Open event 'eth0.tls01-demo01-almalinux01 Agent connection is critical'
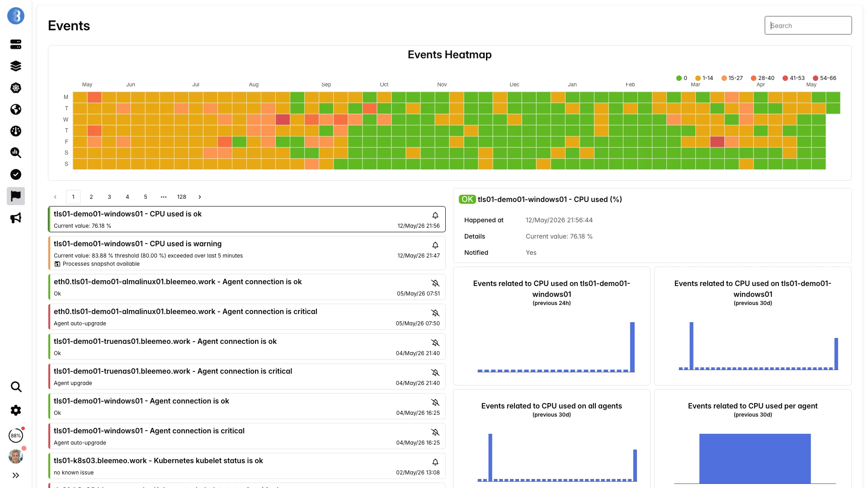Viewport: 868px width, 488px height. [247, 317]
